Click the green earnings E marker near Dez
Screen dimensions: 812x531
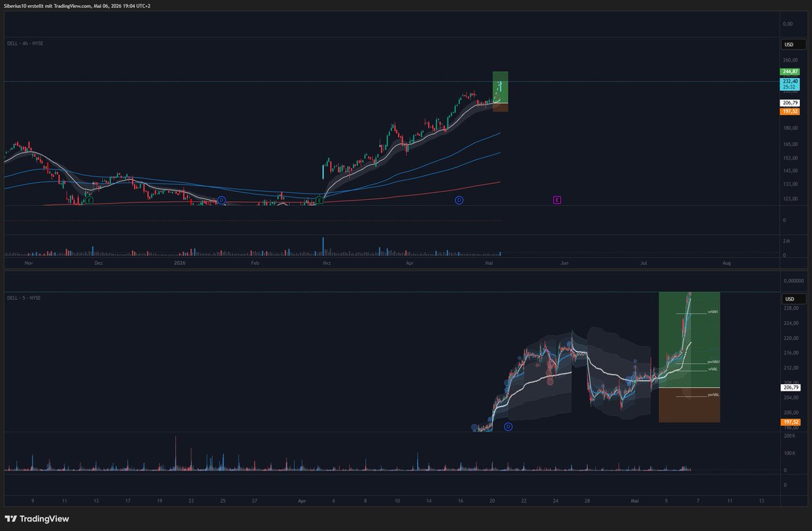tap(89, 200)
